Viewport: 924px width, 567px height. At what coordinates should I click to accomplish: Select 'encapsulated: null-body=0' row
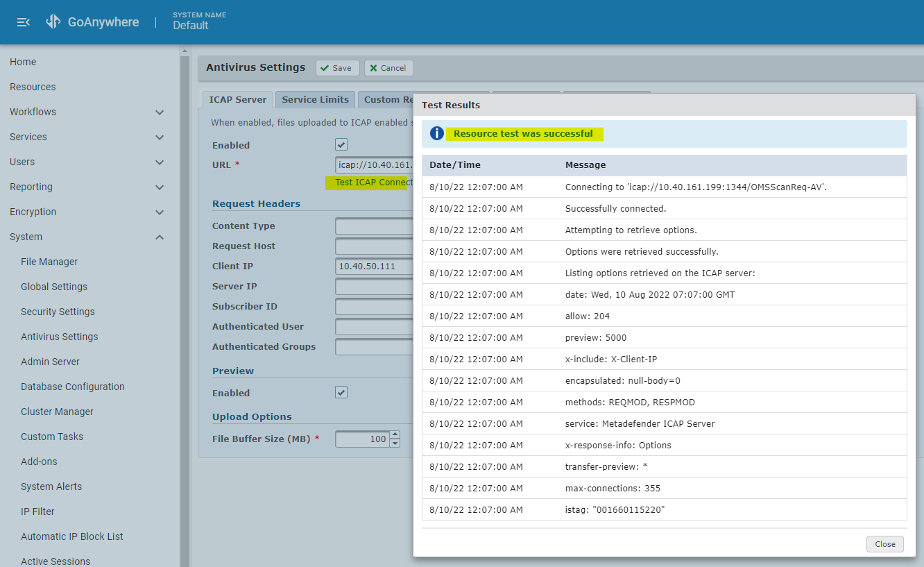[664, 380]
